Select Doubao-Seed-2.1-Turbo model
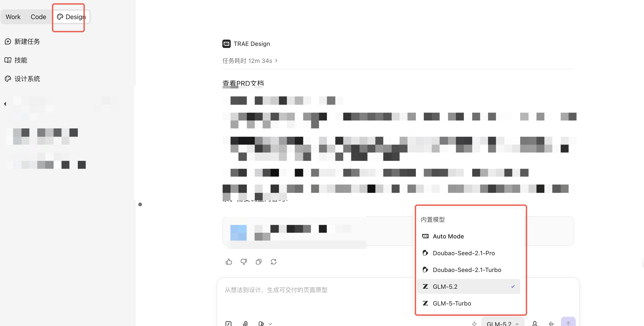This screenshot has width=644, height=326. (468, 270)
